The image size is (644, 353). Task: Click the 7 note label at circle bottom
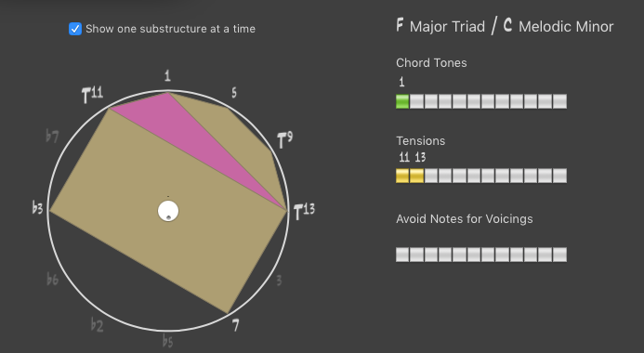pyautogui.click(x=235, y=325)
